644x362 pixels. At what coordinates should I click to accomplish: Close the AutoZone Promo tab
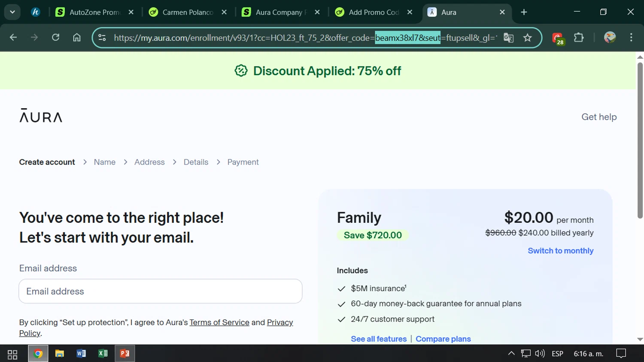pos(131,12)
